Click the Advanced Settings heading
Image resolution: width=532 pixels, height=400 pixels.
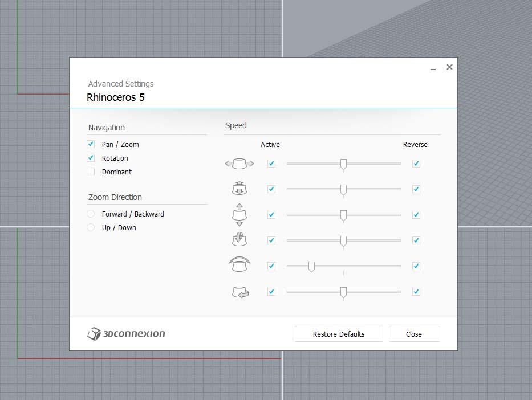point(121,84)
